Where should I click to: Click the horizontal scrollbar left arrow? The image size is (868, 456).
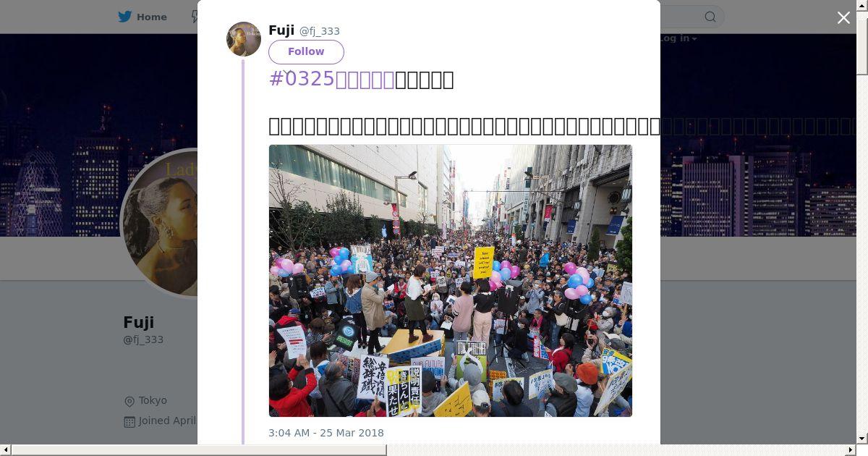click(x=5, y=450)
